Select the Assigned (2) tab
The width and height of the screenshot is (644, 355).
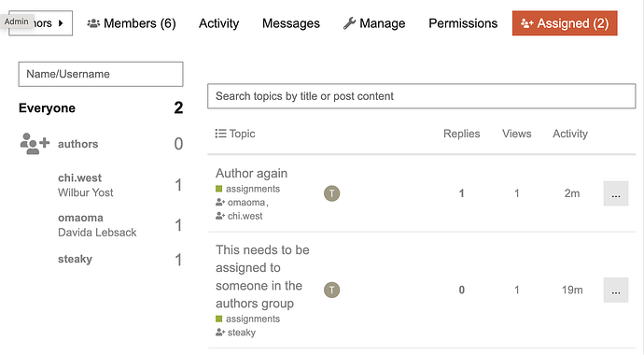565,23
